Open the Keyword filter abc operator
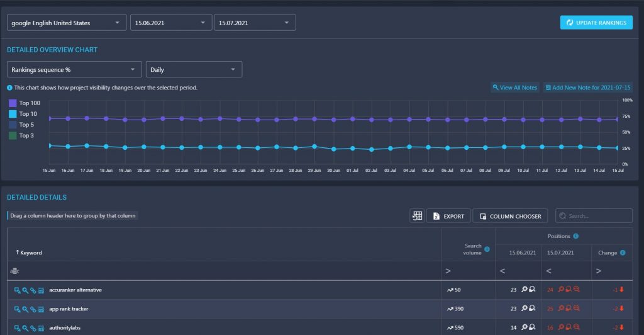This screenshot has height=335, width=644. (14, 271)
